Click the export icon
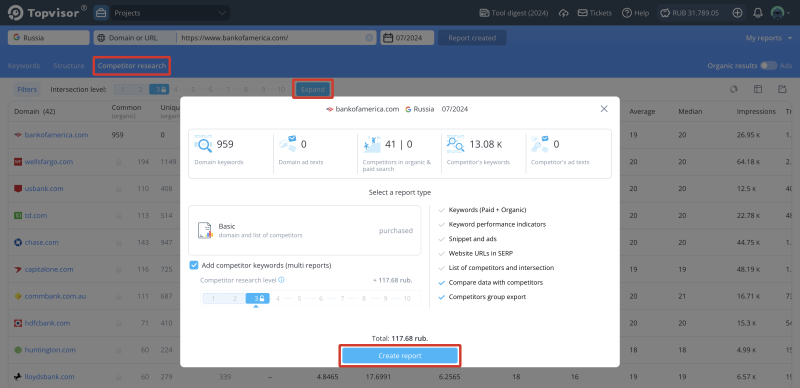The width and height of the screenshot is (800, 388). click(782, 89)
